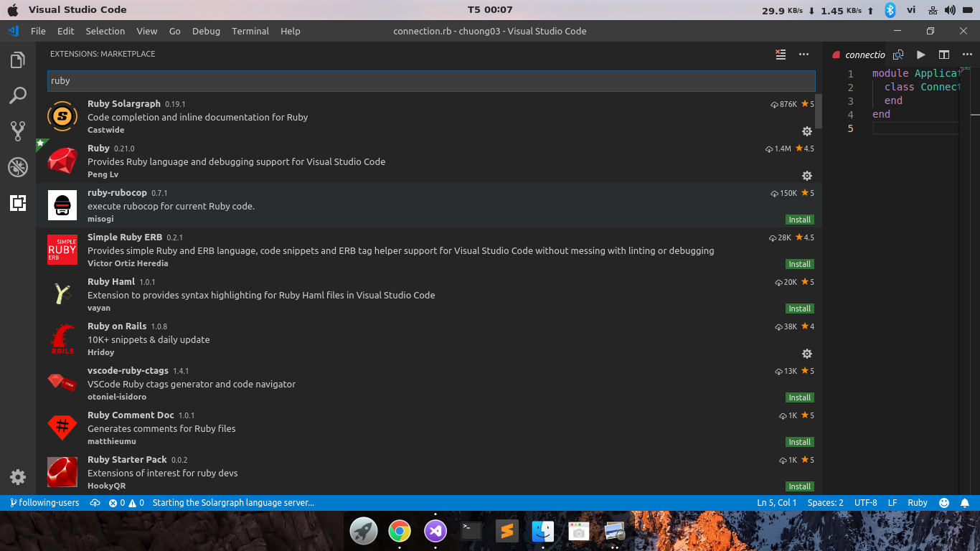
Task: Change end of line sequence 'LF'
Action: click(x=893, y=503)
